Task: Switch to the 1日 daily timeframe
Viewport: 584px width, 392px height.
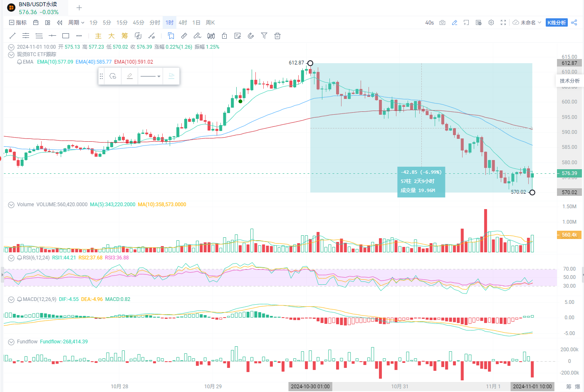Action: click(x=196, y=22)
